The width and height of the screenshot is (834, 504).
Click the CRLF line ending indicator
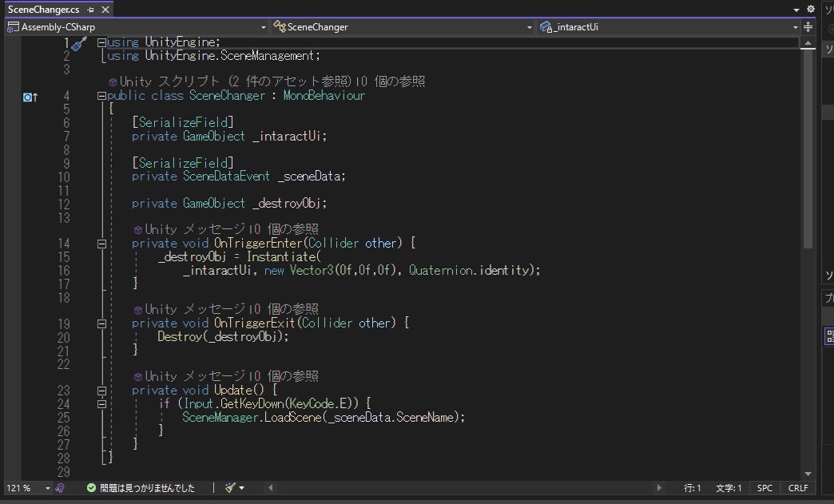pyautogui.click(x=798, y=488)
